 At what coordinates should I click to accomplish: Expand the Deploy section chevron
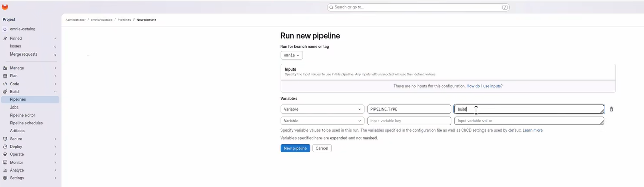[55, 146]
